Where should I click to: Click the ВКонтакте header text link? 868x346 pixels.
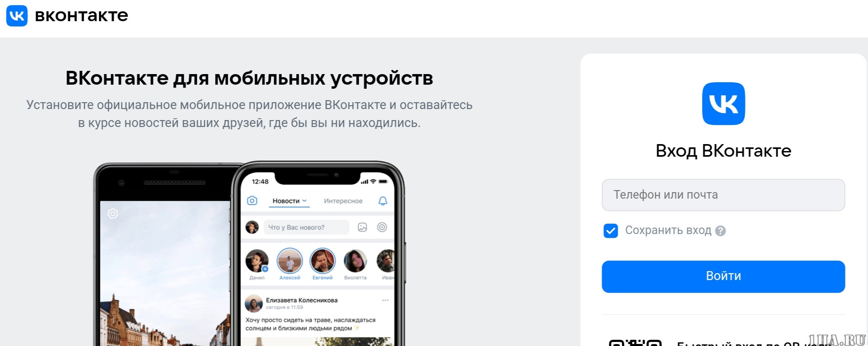point(81,16)
